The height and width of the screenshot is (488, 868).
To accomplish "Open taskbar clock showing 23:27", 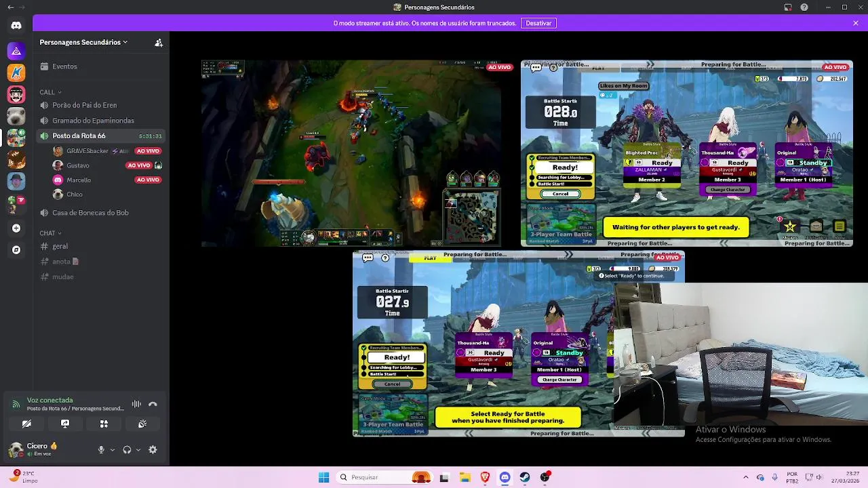I will (x=844, y=477).
